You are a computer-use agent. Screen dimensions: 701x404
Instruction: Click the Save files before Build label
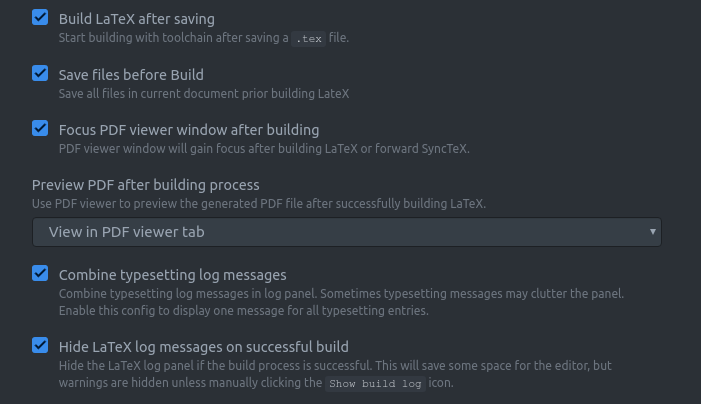coord(131,75)
